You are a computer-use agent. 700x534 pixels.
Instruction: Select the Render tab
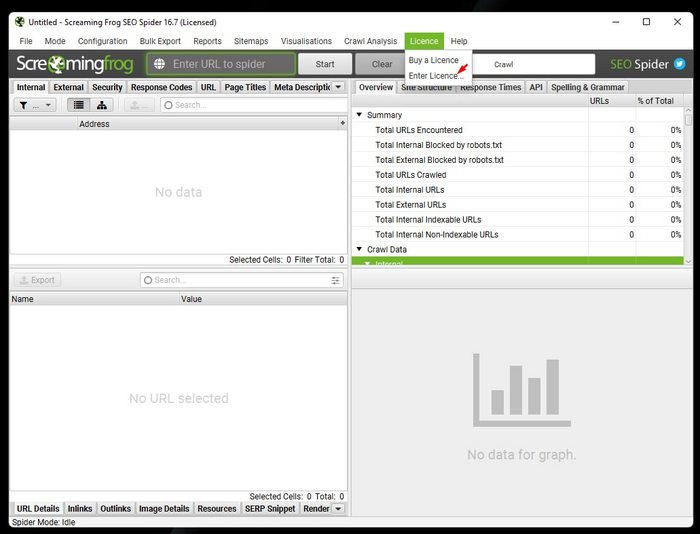click(316, 509)
